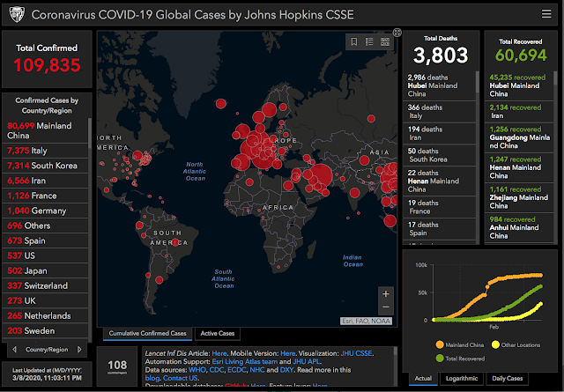This screenshot has width=564, height=392.
Task: Select 19 deaths France entry
Action: 440,207
